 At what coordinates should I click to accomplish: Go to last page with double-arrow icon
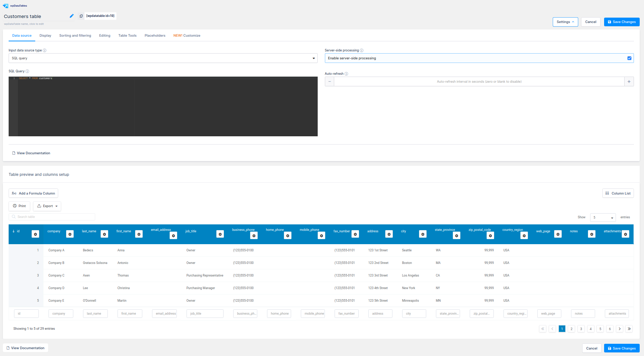[629, 329]
